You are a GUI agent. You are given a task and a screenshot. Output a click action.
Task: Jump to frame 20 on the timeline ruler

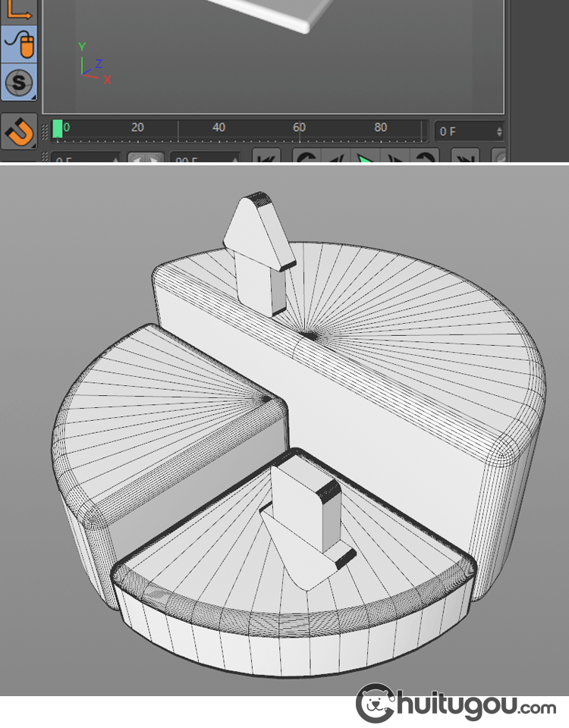137,129
